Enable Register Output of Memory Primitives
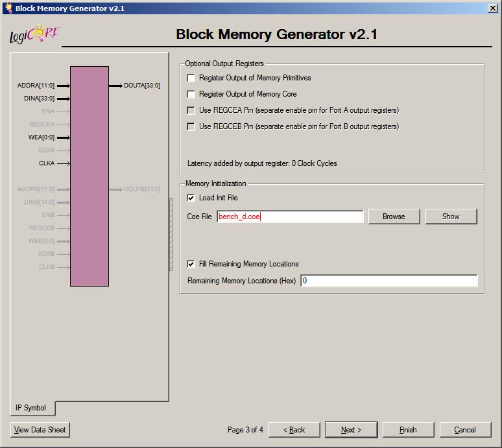This screenshot has width=502, height=448. (x=191, y=78)
